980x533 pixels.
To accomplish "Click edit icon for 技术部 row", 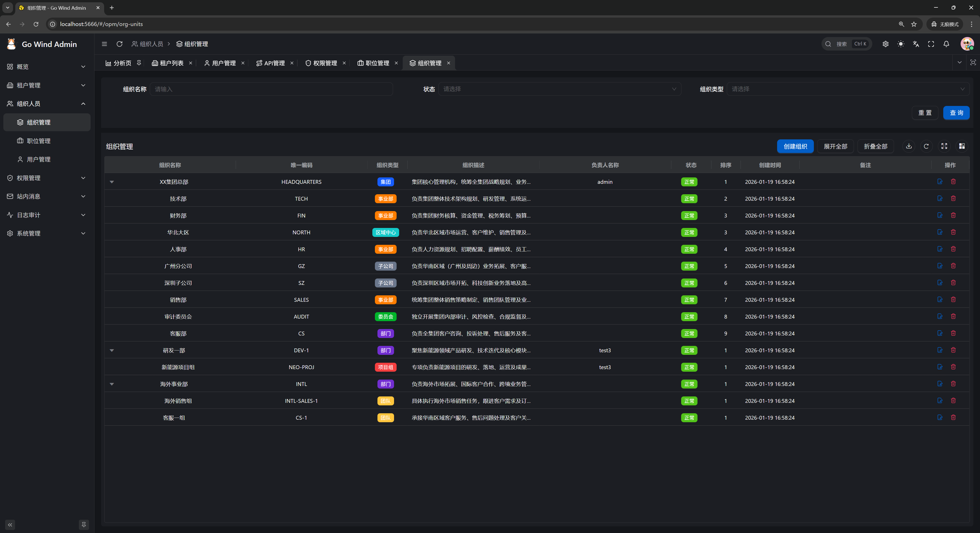I will point(940,198).
